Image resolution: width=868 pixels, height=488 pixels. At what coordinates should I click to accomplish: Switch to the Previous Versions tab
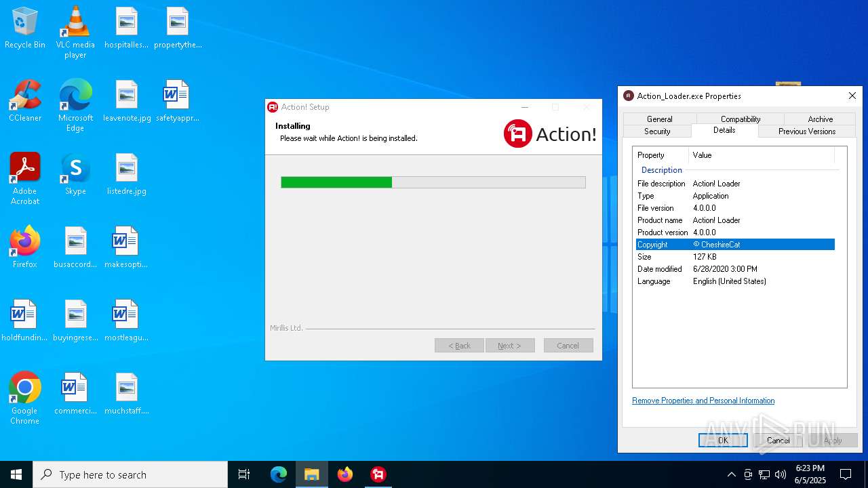coord(807,131)
